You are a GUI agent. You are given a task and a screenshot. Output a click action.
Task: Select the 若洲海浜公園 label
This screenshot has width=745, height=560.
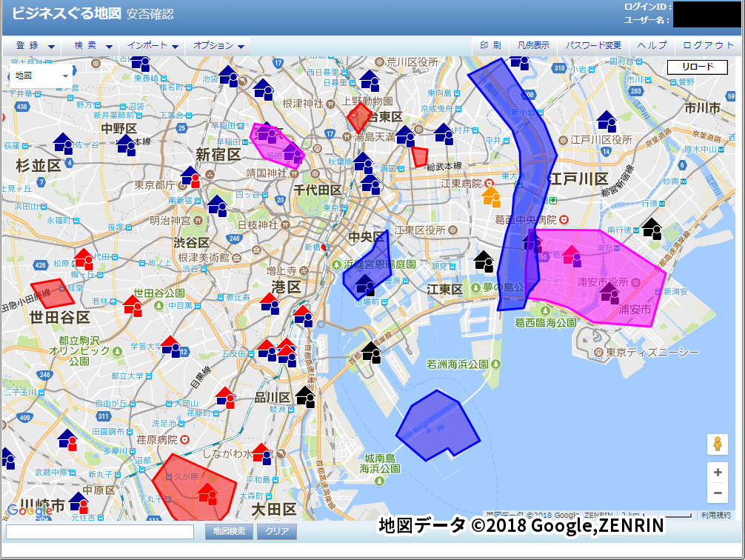tap(457, 364)
